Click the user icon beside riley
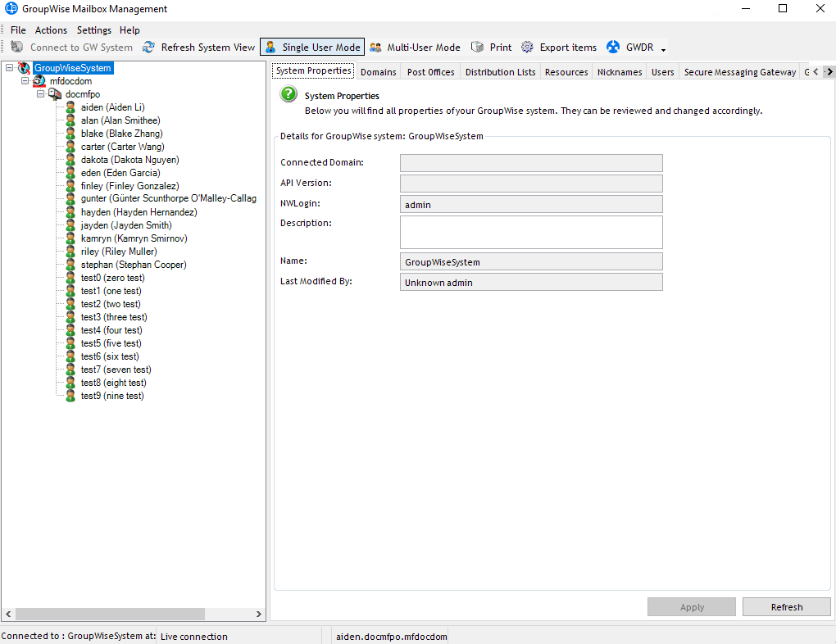 (70, 251)
